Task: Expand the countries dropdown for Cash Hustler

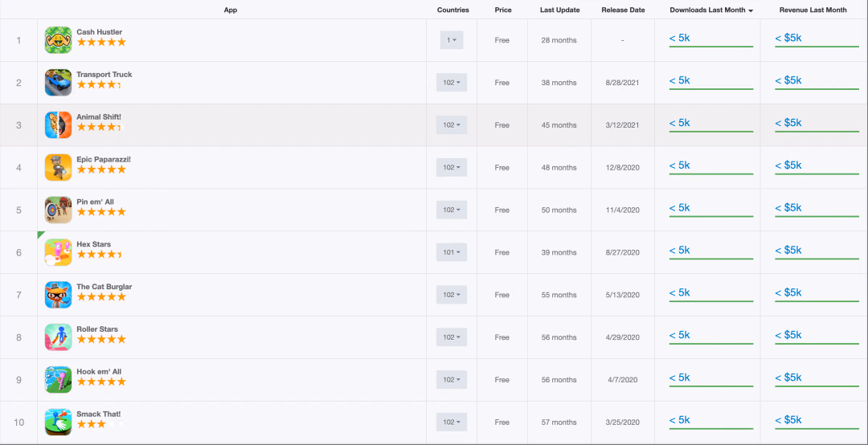Action: (x=452, y=40)
